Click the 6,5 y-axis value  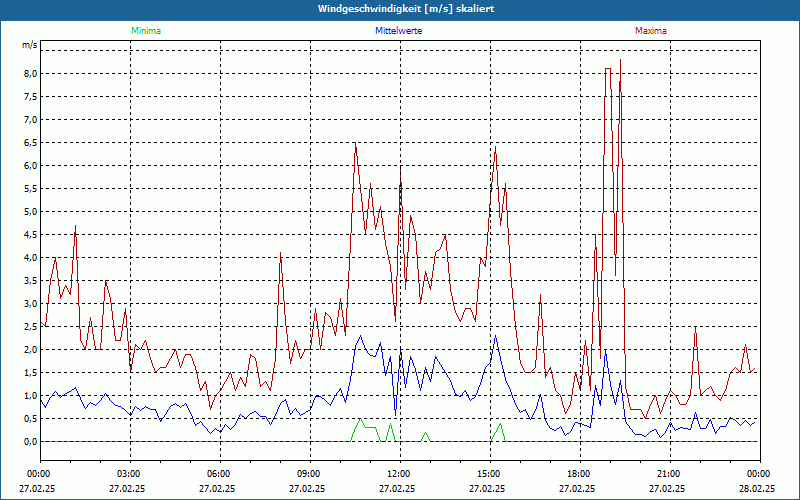[x=31, y=142]
